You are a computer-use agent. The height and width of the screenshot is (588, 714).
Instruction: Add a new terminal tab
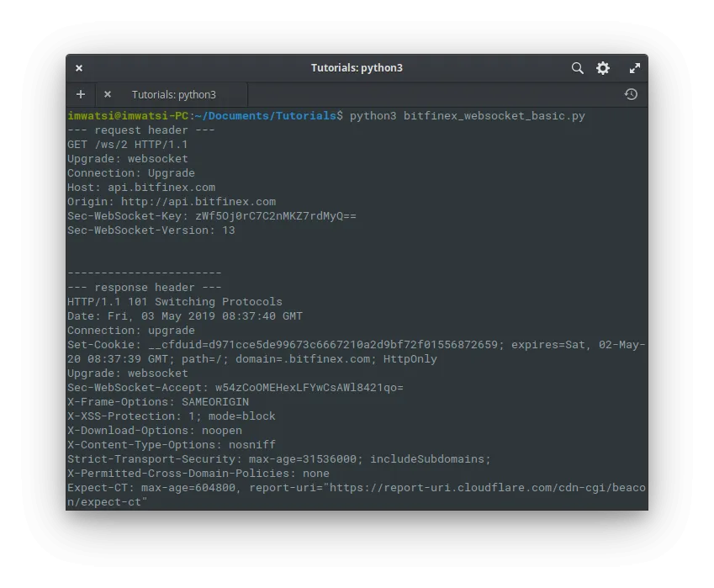pyautogui.click(x=81, y=94)
